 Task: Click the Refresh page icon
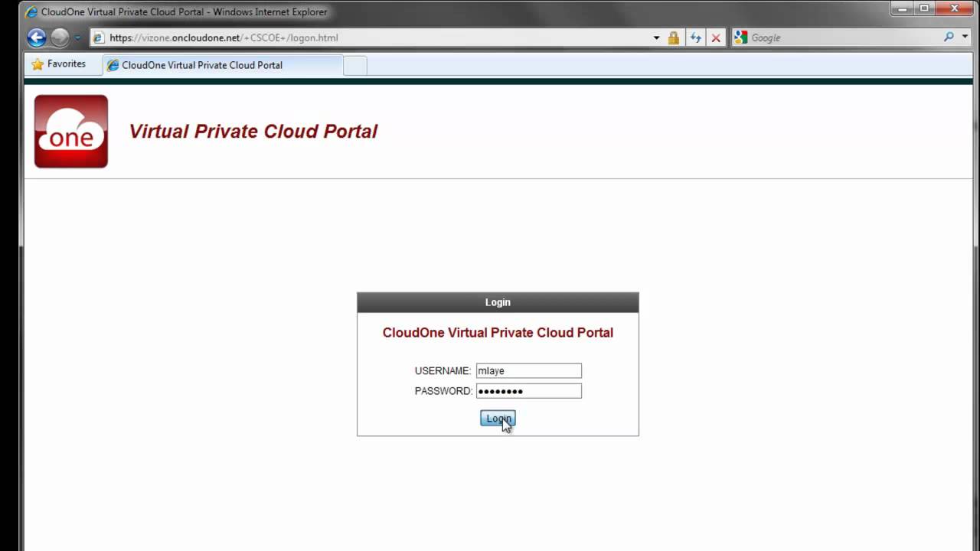(x=695, y=37)
